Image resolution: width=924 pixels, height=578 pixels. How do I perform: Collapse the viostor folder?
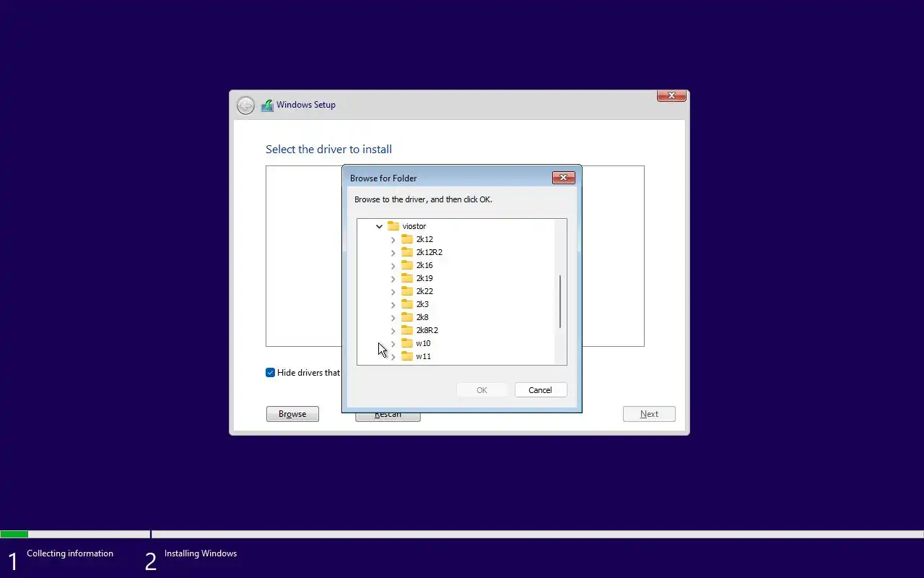coord(379,226)
